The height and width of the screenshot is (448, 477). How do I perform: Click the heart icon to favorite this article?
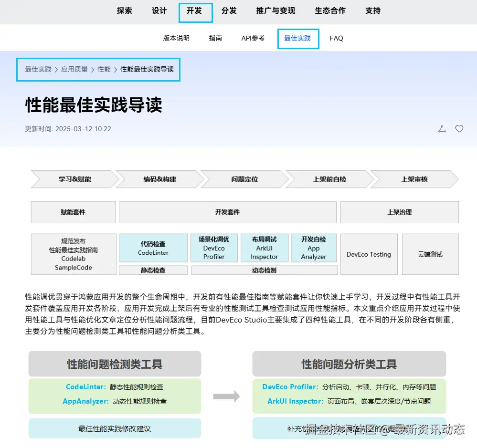[459, 128]
